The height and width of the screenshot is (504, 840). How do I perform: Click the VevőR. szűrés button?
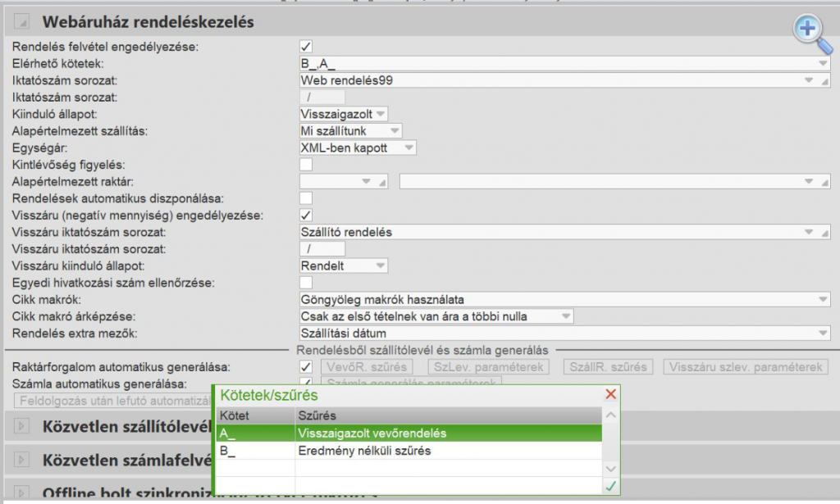pyautogui.click(x=366, y=367)
